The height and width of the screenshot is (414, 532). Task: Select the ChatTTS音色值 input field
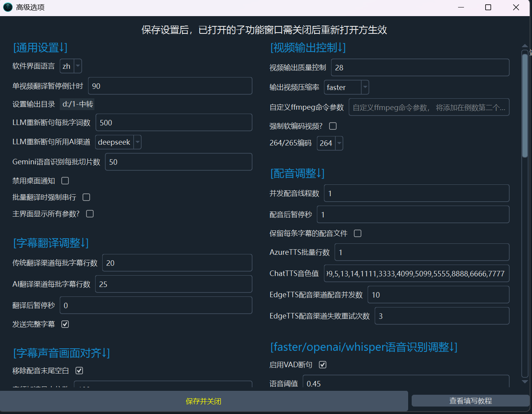417,273
